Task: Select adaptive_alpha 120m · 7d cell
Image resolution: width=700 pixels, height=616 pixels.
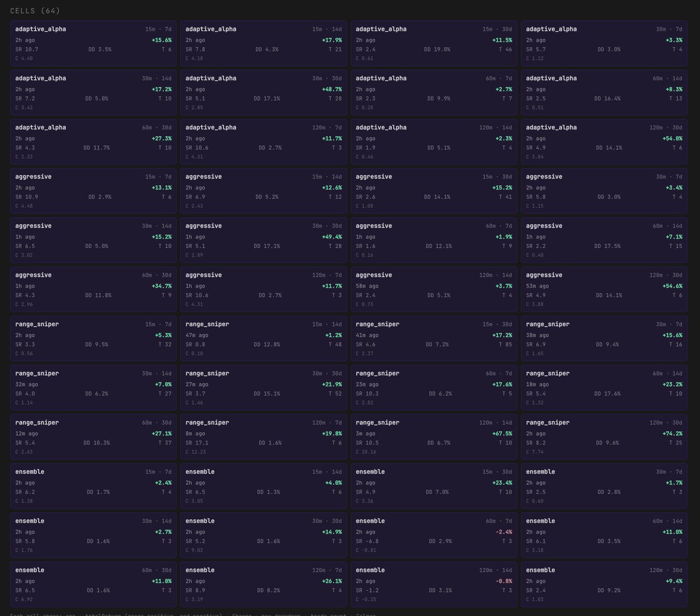Action: coord(264,142)
